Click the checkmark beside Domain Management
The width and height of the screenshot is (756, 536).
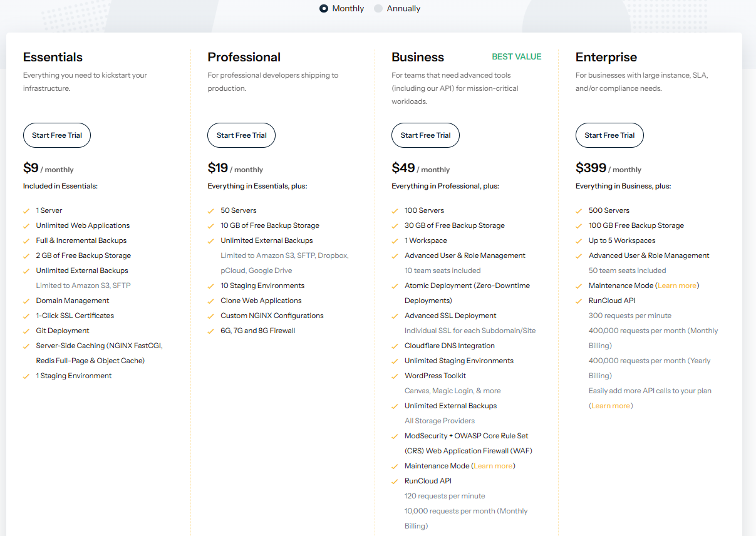[26, 301]
